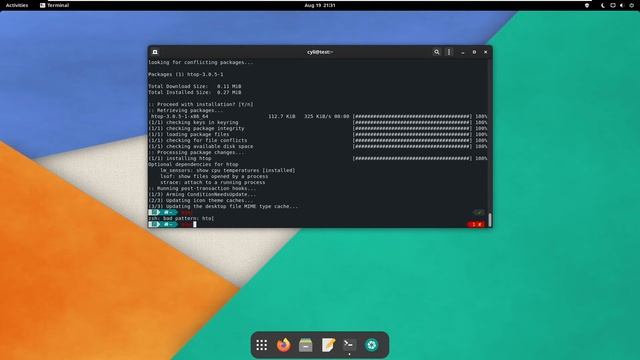Viewport: 640px width, 360px height.
Task: Close the terminal window
Action: coord(486,52)
